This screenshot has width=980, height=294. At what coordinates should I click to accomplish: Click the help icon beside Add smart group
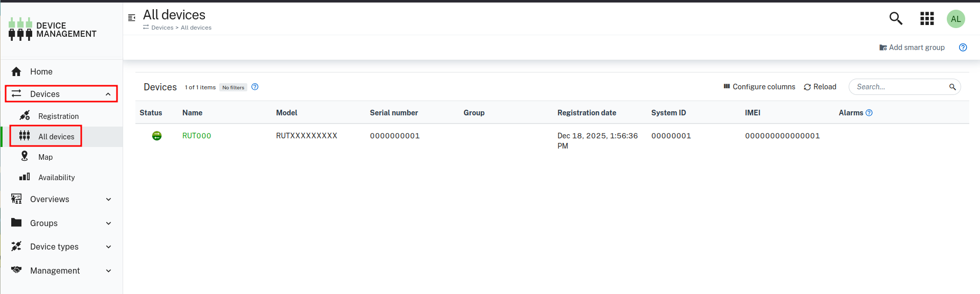(x=963, y=47)
